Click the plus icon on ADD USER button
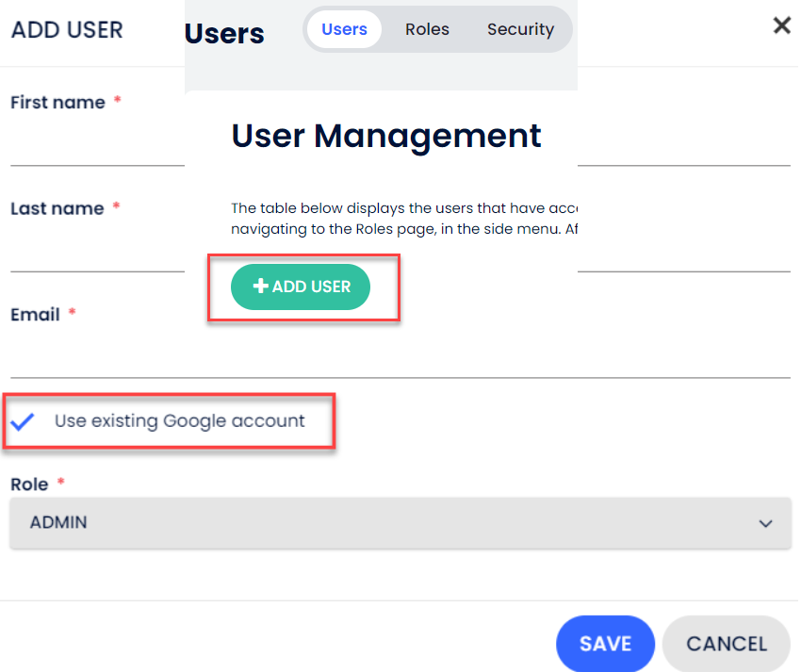Viewport: 801px width, 672px height. click(x=261, y=287)
